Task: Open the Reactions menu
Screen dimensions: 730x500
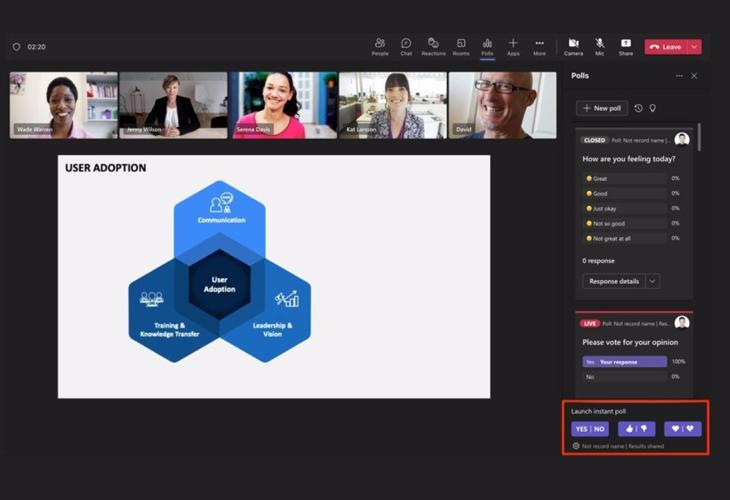Action: tap(433, 46)
